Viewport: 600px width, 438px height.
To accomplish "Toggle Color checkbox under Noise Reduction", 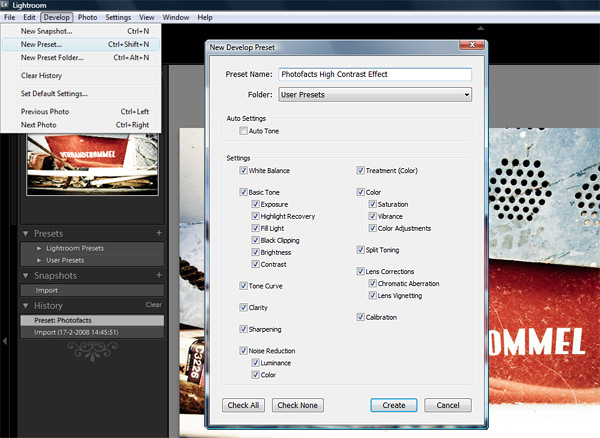I will pos(255,374).
